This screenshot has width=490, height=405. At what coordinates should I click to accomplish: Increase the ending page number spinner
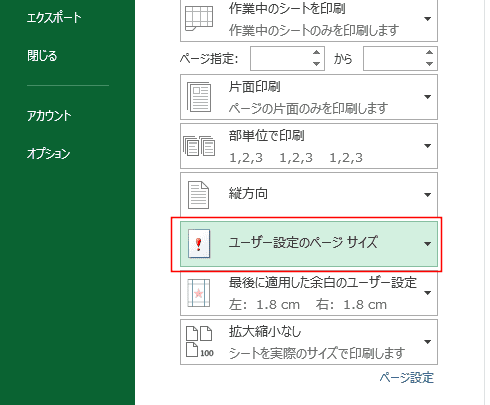(430, 52)
